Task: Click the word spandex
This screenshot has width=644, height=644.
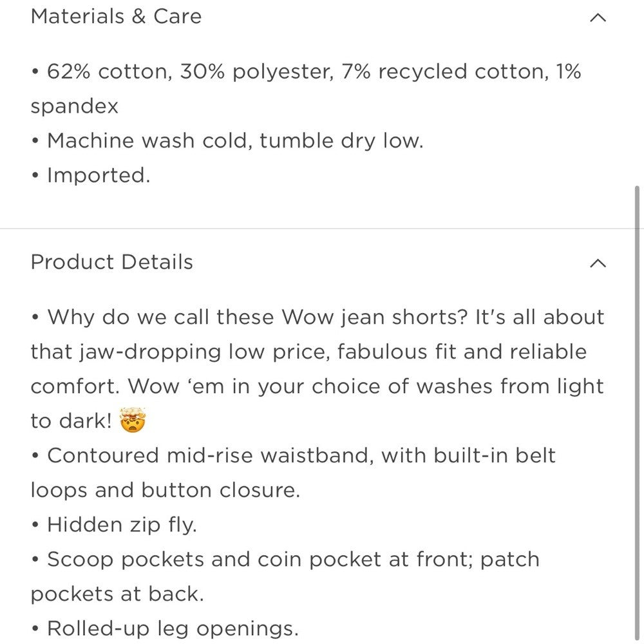Action: [x=75, y=106]
